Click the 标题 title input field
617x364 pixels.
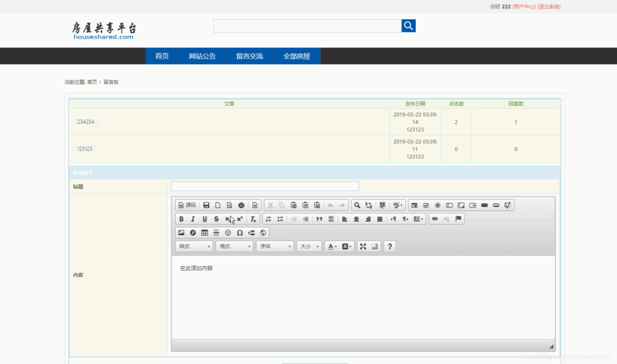pyautogui.click(x=265, y=186)
